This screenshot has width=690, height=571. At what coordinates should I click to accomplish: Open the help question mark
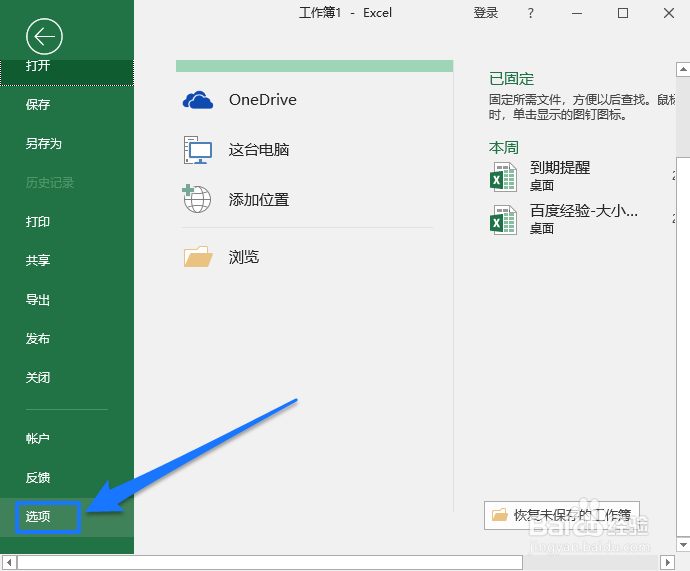tap(531, 13)
